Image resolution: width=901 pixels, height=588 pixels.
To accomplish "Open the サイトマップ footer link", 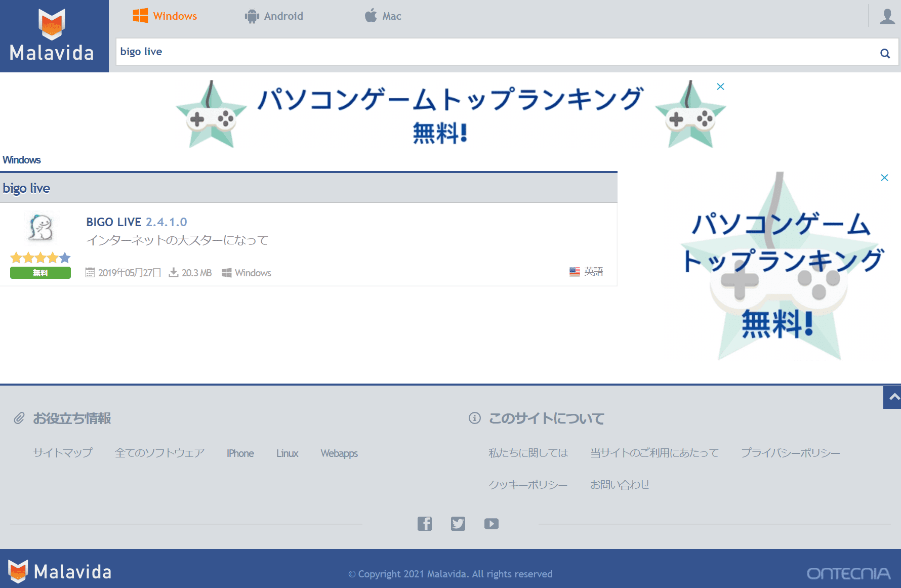I will tap(63, 453).
